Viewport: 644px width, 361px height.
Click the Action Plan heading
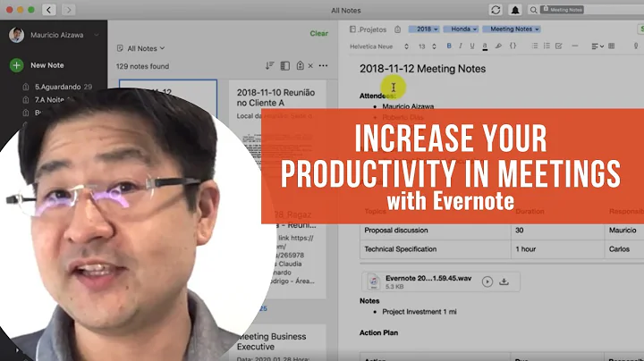378,332
